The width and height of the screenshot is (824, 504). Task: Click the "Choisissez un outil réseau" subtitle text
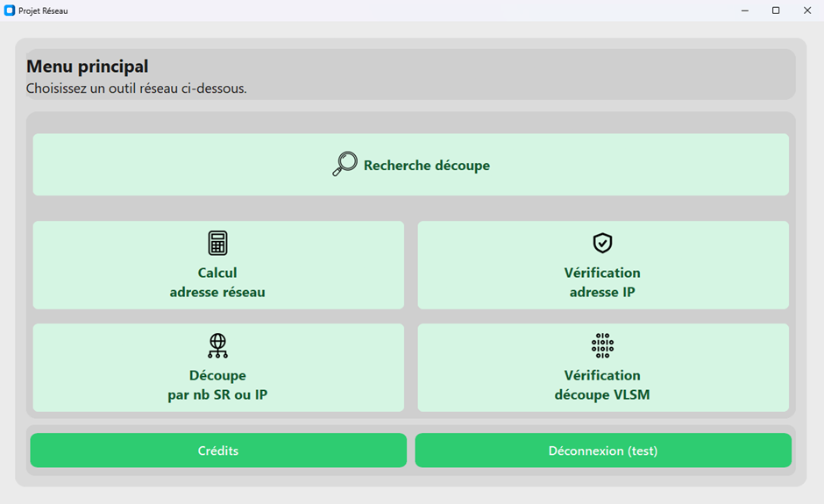(136, 89)
